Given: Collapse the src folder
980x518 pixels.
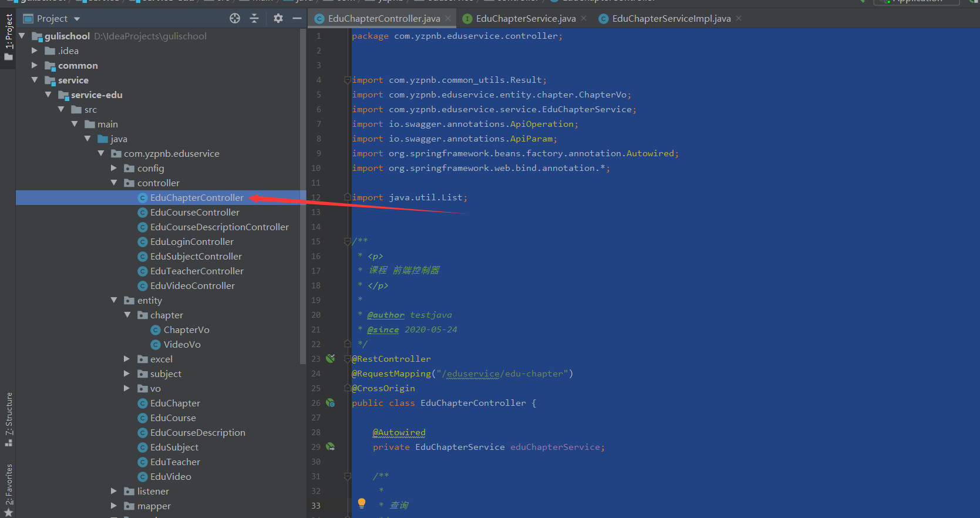Looking at the screenshot, I should click(61, 109).
